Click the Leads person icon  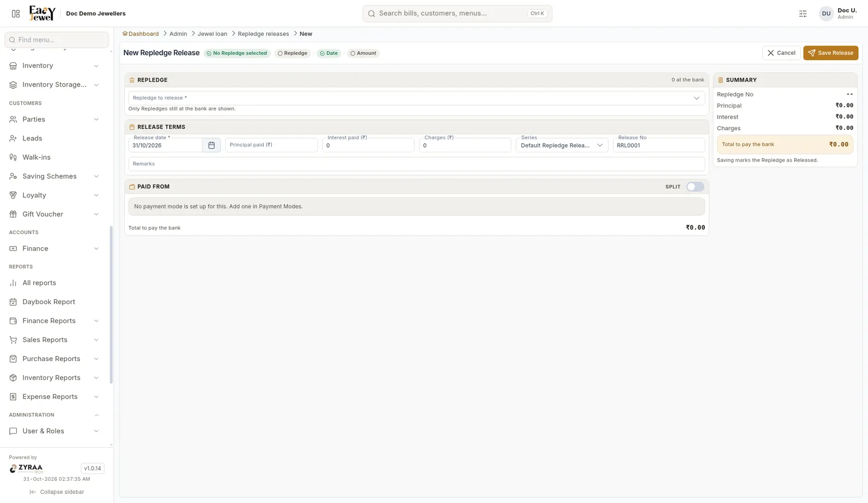pyautogui.click(x=13, y=138)
